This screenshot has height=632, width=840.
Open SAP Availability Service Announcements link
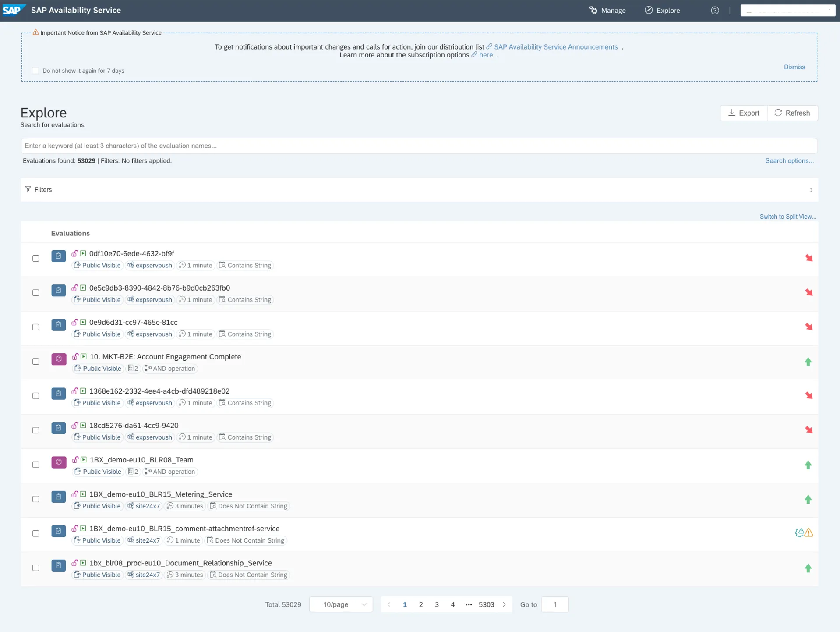pos(555,47)
